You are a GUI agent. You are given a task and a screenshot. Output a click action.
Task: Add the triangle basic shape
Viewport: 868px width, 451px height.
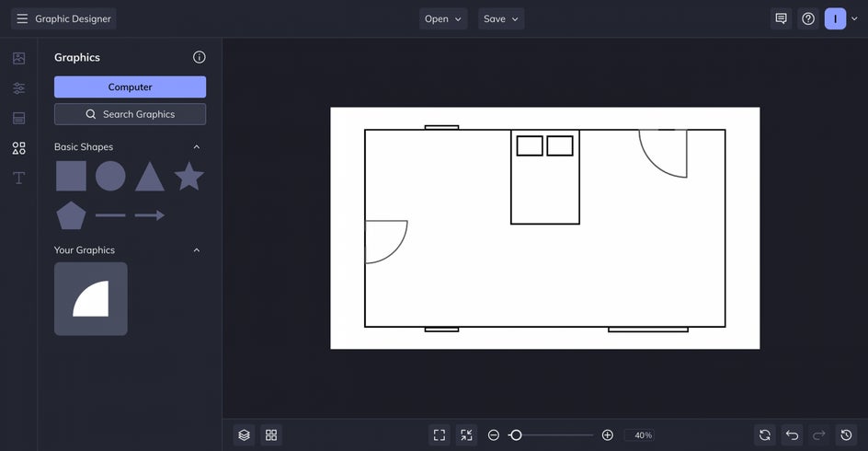coord(150,177)
